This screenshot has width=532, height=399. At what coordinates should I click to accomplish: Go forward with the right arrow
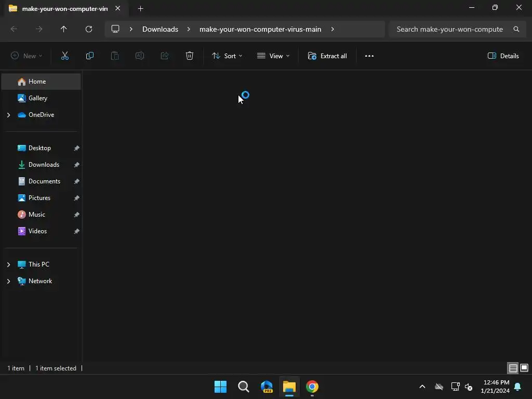click(x=39, y=29)
